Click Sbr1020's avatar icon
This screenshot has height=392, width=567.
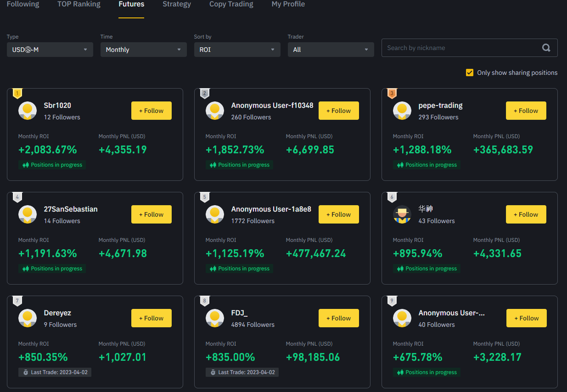click(27, 111)
